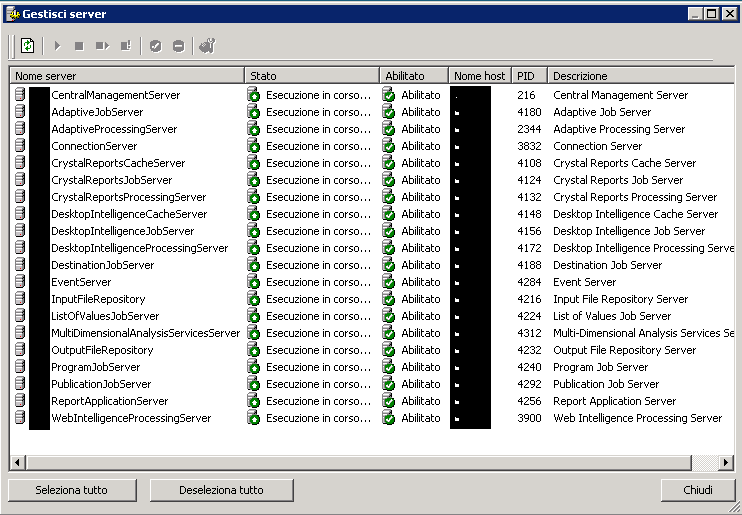The image size is (742, 515).
Task: Click the Start server play icon
Action: click(x=58, y=46)
